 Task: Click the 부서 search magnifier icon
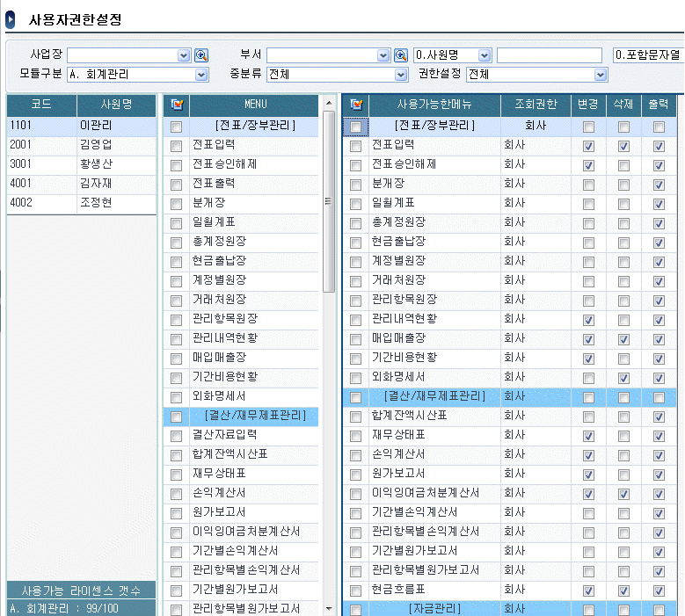(400, 55)
